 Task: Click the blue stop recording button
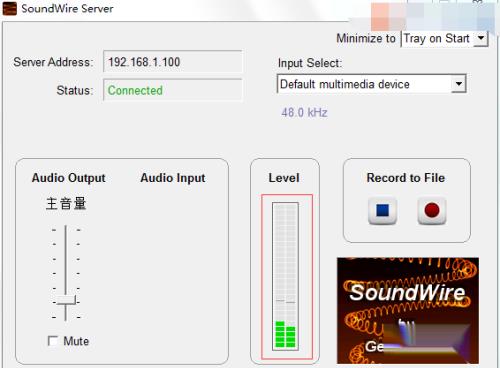point(382,211)
